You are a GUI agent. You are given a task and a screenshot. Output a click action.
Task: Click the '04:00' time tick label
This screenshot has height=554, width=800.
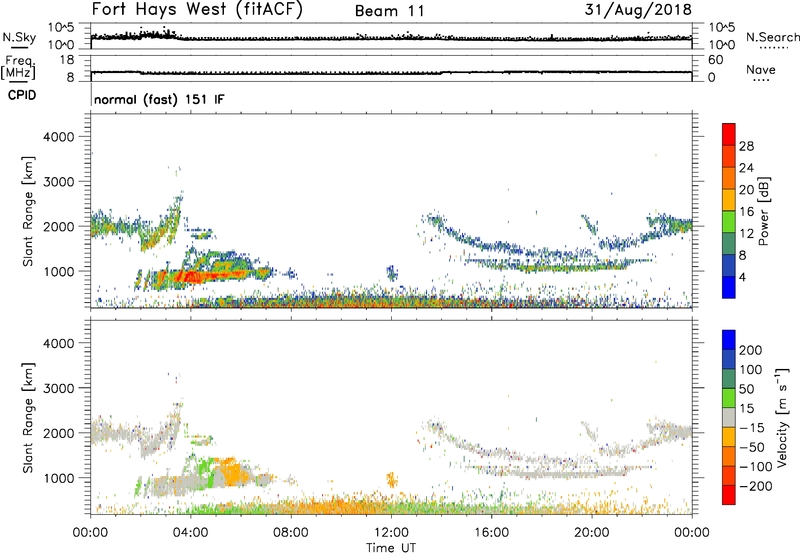pyautogui.click(x=191, y=533)
